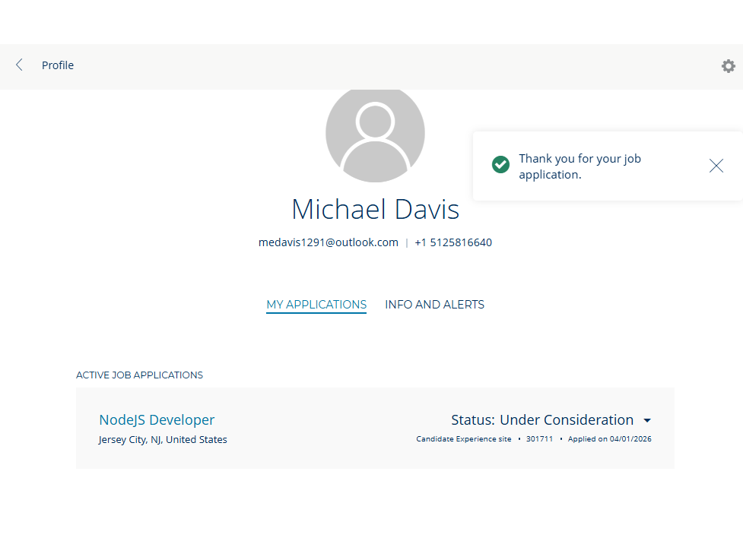Open settings via the gear icon
The width and height of the screenshot is (743, 560).
(x=728, y=66)
